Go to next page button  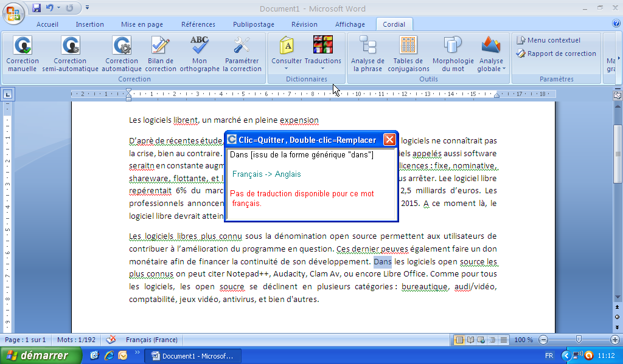[618, 328]
